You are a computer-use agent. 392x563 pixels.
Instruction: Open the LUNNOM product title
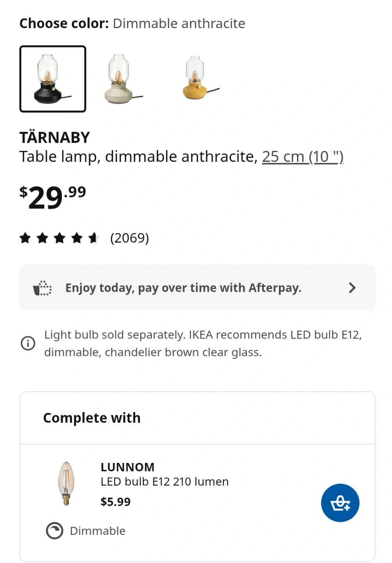(127, 467)
